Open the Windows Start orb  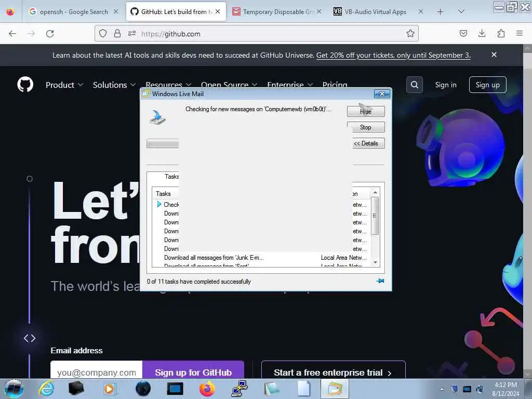(14, 389)
